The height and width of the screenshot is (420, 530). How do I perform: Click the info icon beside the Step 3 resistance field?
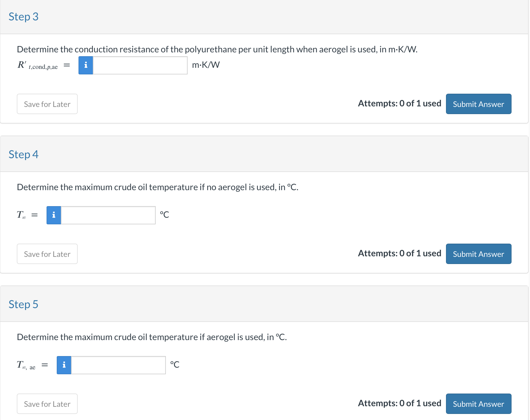point(86,65)
